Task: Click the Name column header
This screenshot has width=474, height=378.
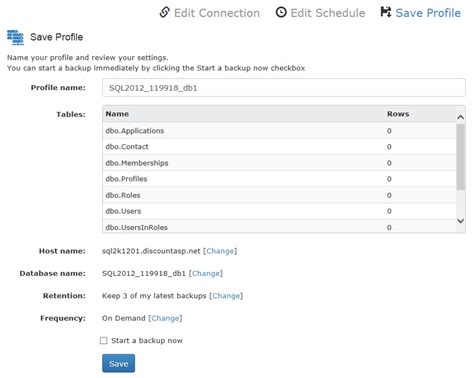Action: pyautogui.click(x=117, y=114)
